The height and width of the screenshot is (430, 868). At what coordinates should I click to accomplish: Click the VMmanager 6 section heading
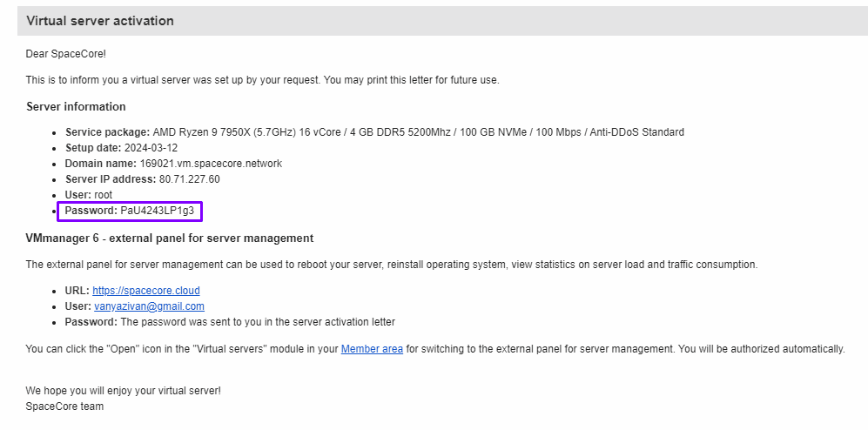tap(169, 239)
